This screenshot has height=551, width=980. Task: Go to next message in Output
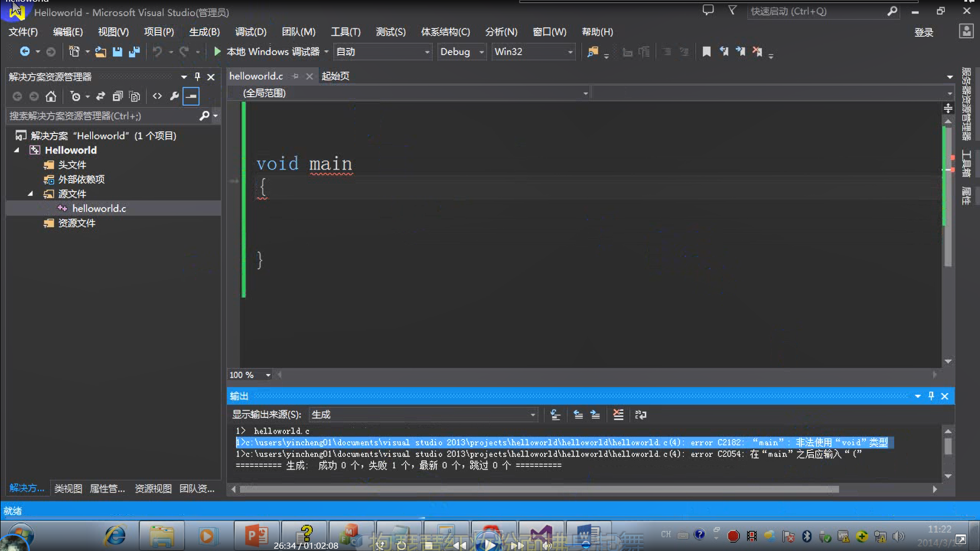click(595, 415)
